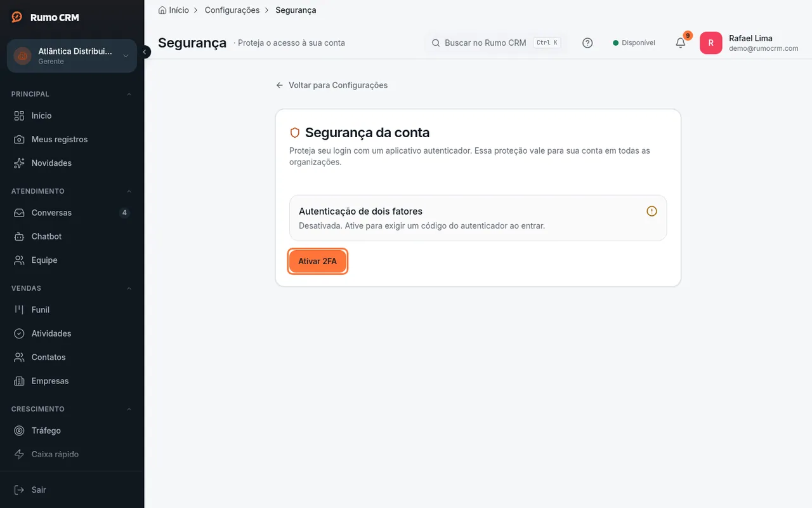Collapse the VENDAS section
This screenshot has height=508, width=812.
coord(129,288)
